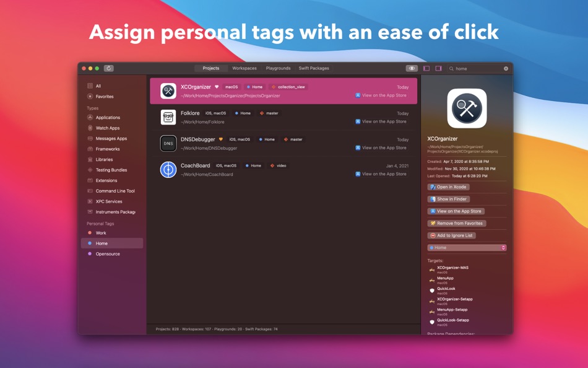The height and width of the screenshot is (368, 588).
Task: Click the QuickLook target icon
Action: 432,291
